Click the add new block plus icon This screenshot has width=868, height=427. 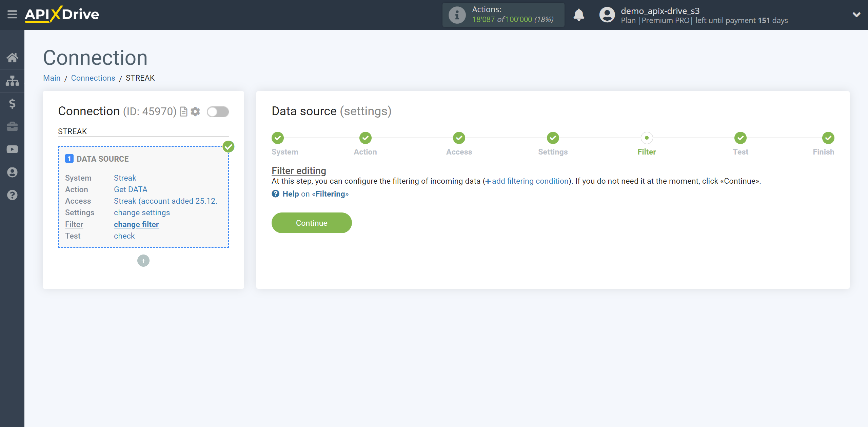(143, 261)
